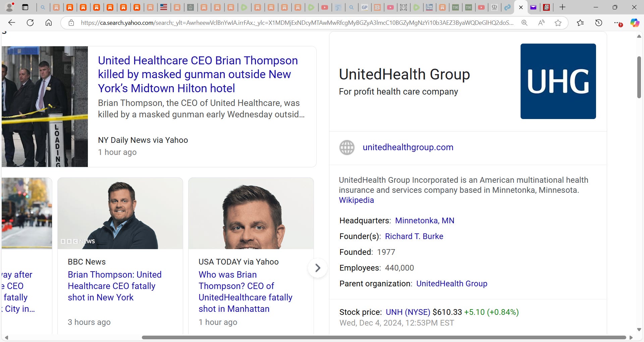
Task: Click the BBC News portrait thumbnail
Action: [120, 213]
